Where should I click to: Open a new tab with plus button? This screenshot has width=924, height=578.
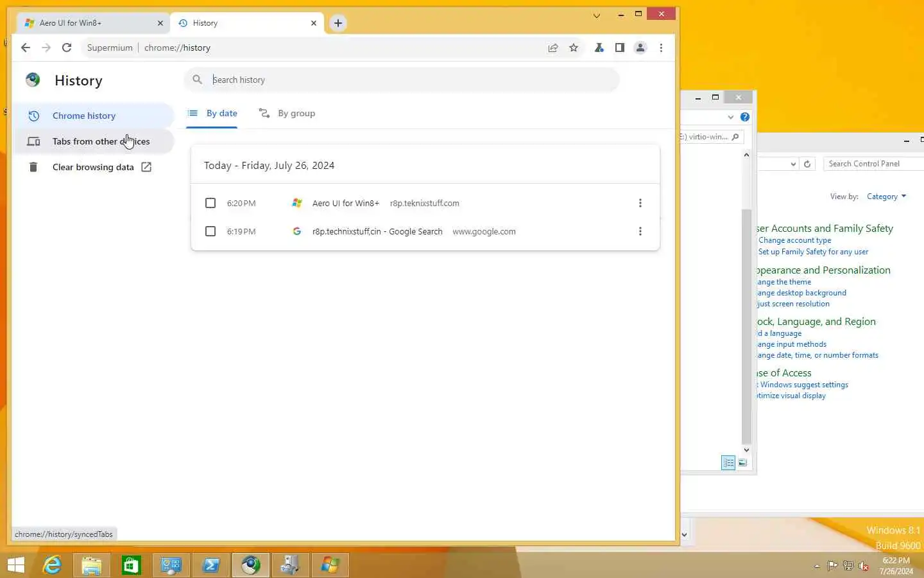click(338, 23)
